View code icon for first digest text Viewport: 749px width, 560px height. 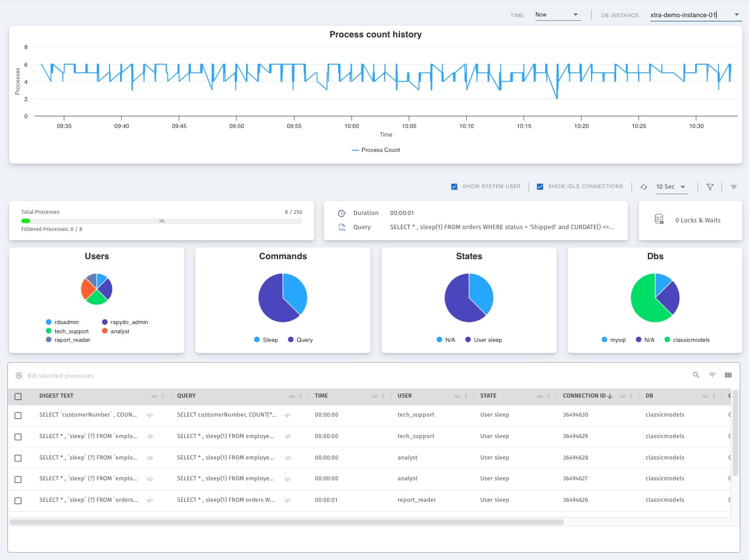149,415
